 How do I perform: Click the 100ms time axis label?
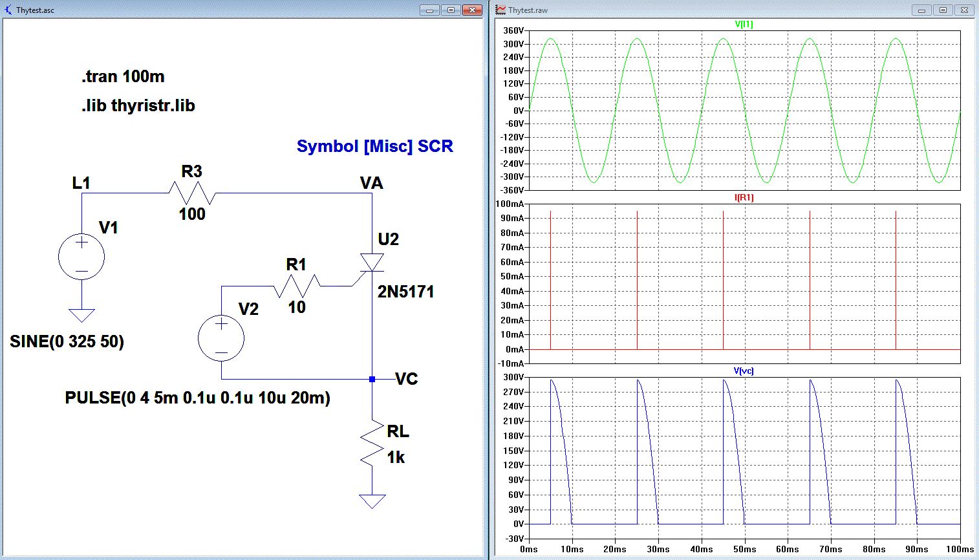(x=960, y=549)
